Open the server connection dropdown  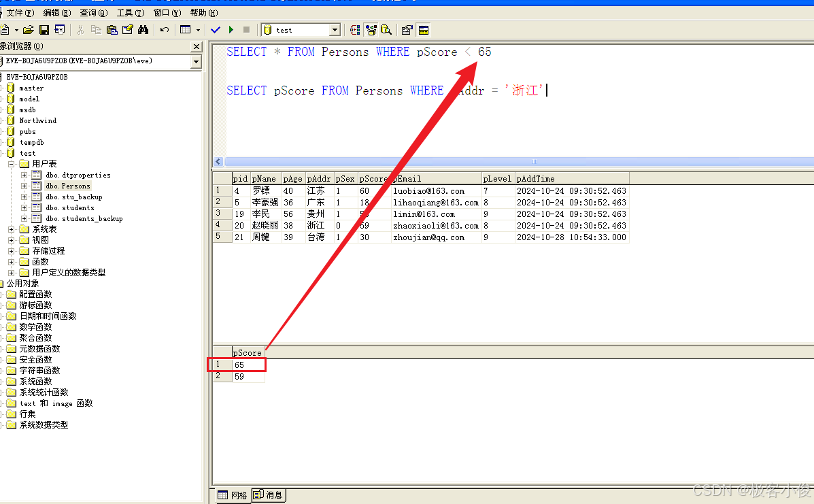tap(196, 61)
